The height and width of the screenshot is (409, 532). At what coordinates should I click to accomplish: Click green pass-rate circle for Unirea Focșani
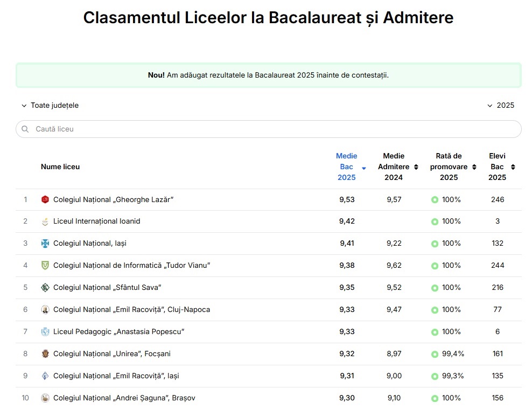(x=435, y=355)
